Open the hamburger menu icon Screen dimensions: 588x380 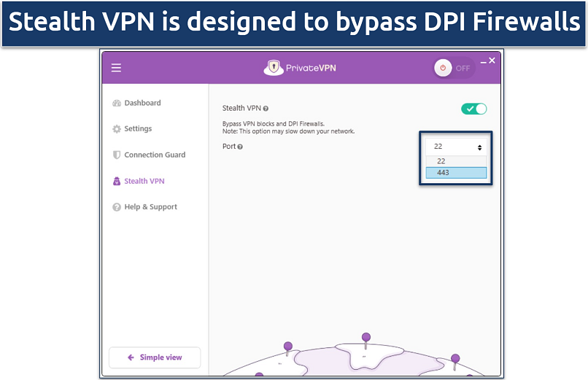click(x=116, y=69)
